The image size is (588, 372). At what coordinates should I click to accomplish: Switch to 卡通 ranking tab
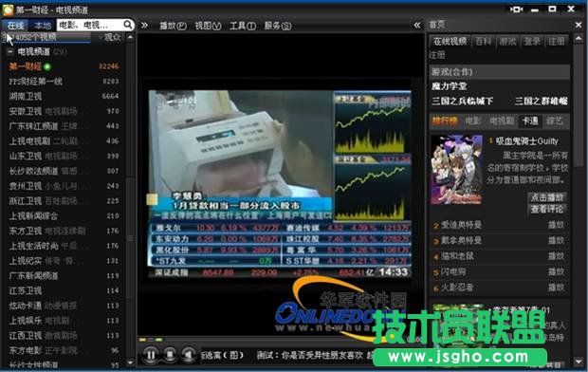pyautogui.click(x=530, y=121)
